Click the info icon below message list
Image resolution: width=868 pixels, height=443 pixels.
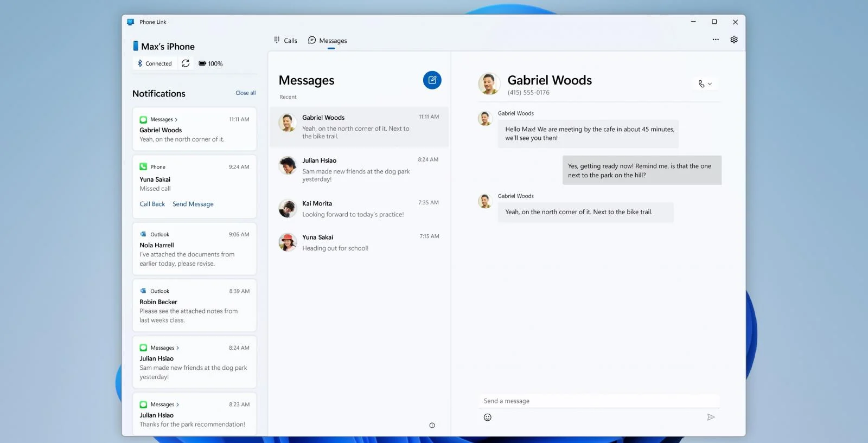(x=432, y=425)
